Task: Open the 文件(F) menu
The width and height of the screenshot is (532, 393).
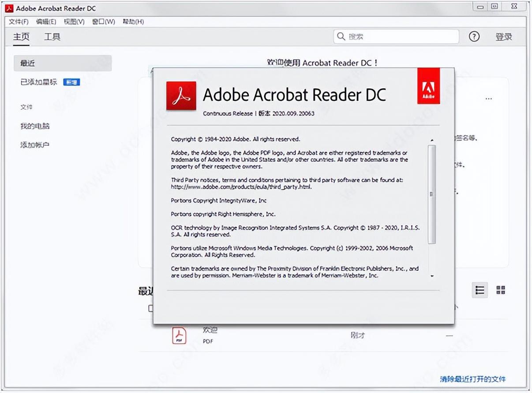Action: click(19, 22)
